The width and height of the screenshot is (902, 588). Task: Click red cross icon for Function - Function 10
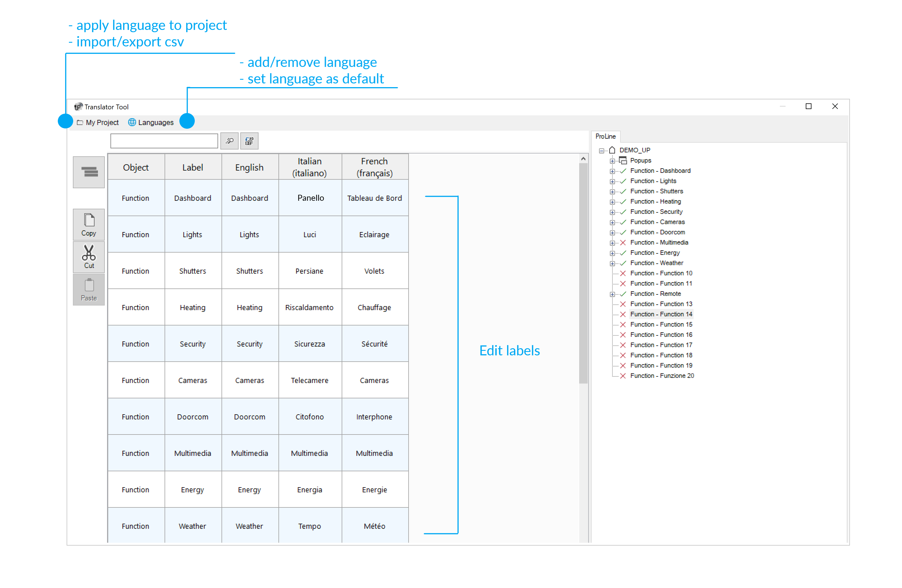[623, 273]
